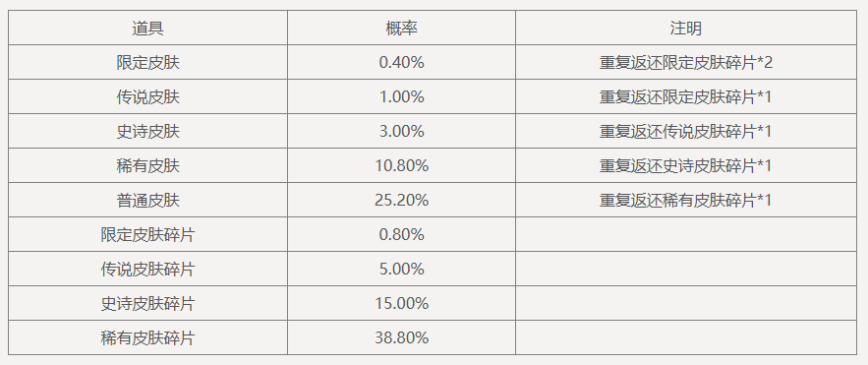Viewport: 868px width, 365px height.
Task: Select the 稀有皮肤 item cell
Action: point(147,165)
